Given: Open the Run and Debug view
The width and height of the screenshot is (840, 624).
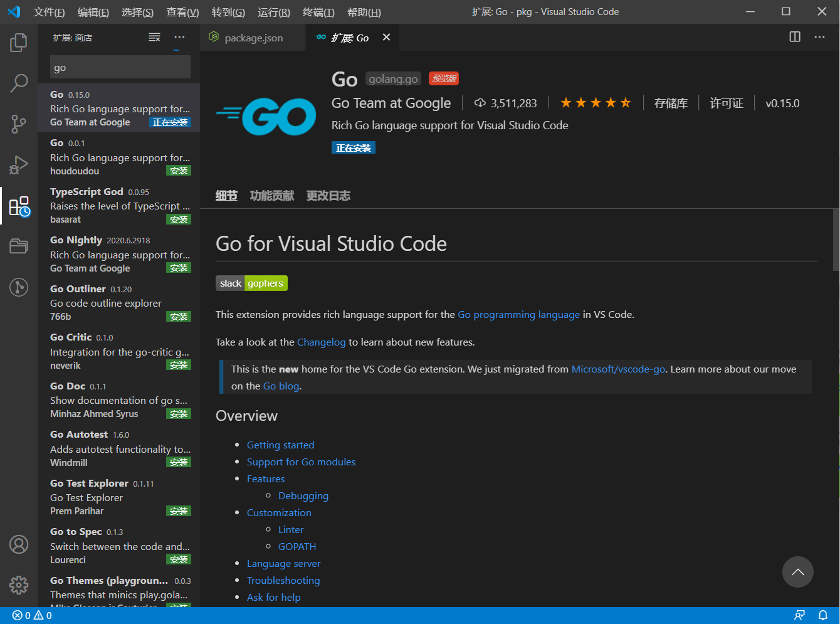Looking at the screenshot, I should pos(19,164).
